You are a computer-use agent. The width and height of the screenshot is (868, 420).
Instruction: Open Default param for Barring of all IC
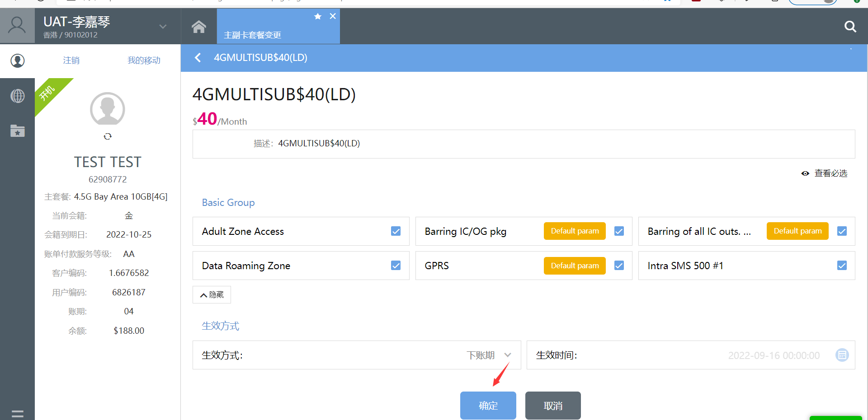click(797, 231)
